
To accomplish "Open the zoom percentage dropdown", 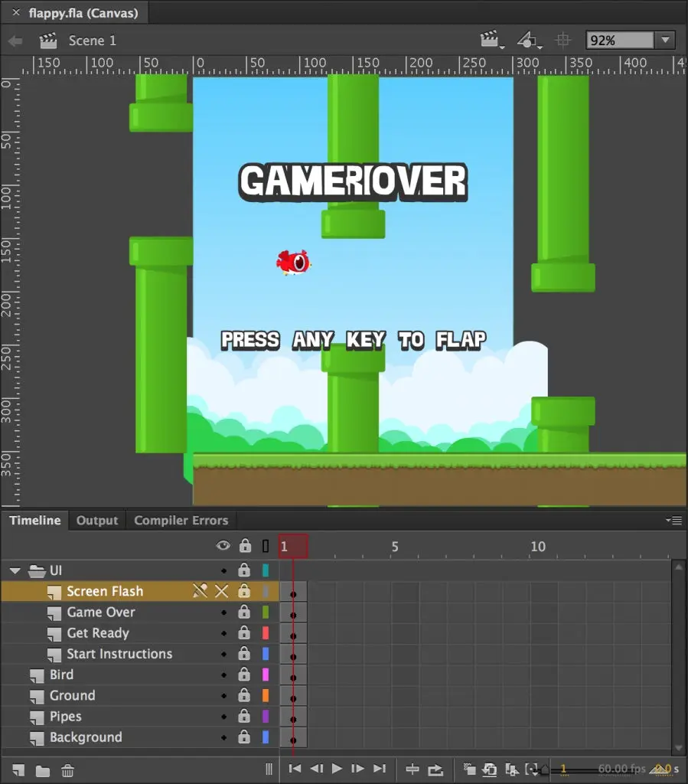I will click(x=664, y=41).
